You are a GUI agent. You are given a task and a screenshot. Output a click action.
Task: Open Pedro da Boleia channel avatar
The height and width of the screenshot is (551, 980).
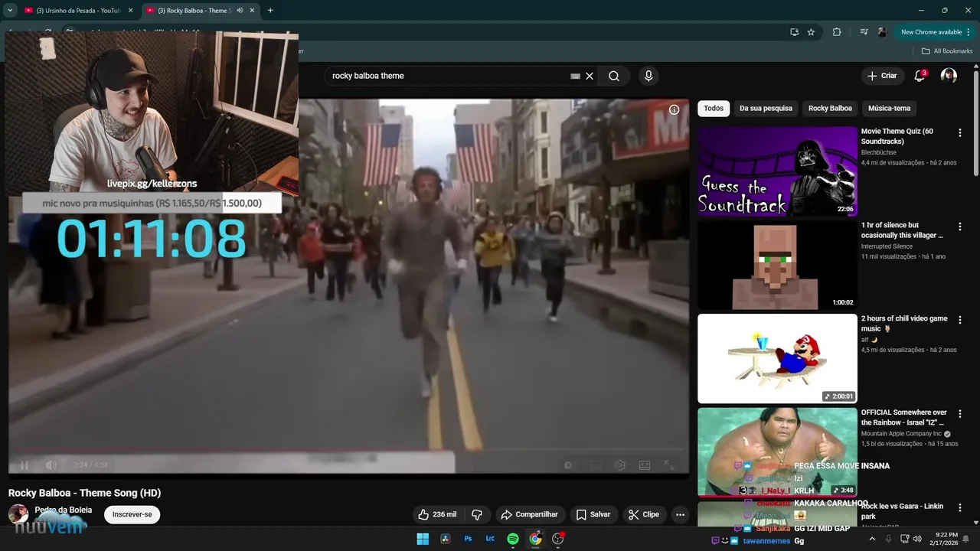[18, 514]
